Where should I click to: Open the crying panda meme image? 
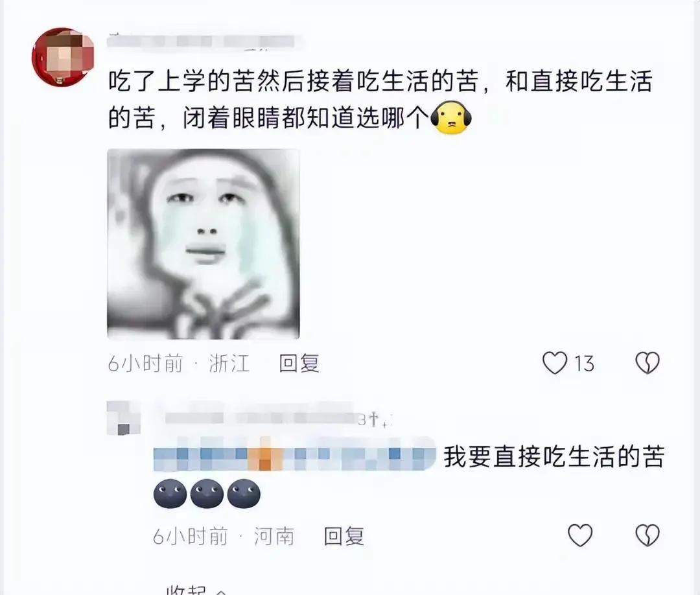point(204,244)
